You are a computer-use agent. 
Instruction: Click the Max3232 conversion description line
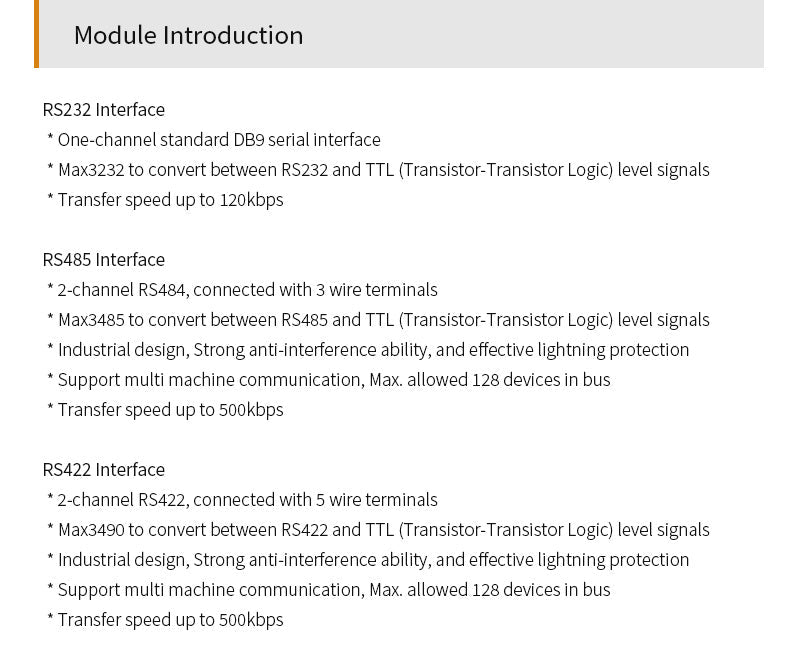click(x=378, y=170)
